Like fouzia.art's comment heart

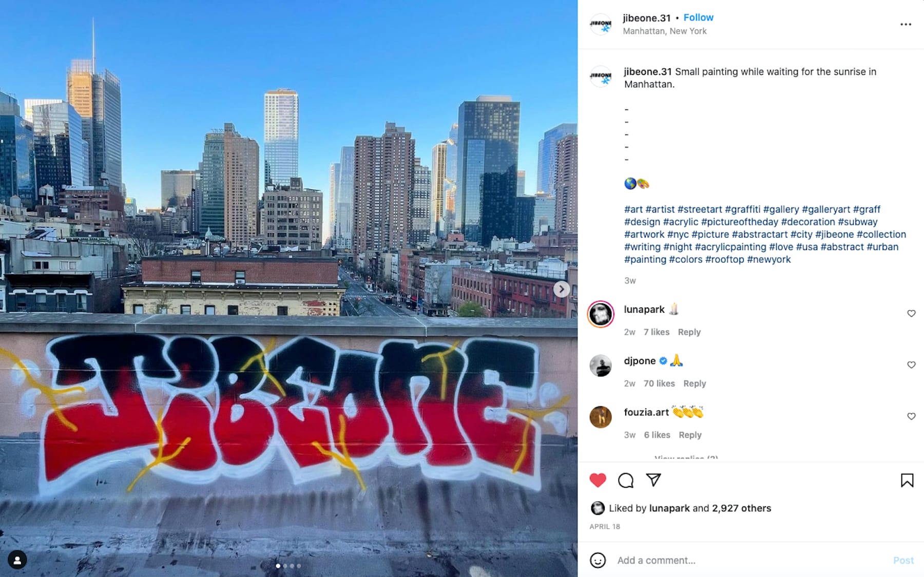(x=911, y=416)
